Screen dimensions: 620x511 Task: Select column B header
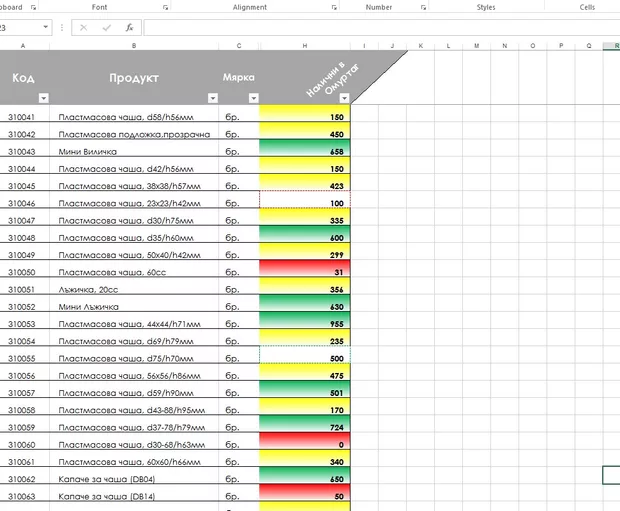coord(134,46)
